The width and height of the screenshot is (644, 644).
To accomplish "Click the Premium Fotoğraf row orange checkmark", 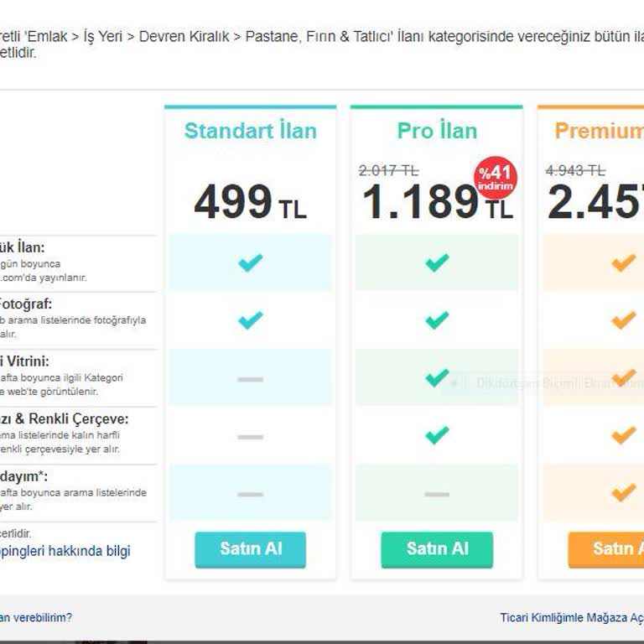I will [623, 320].
